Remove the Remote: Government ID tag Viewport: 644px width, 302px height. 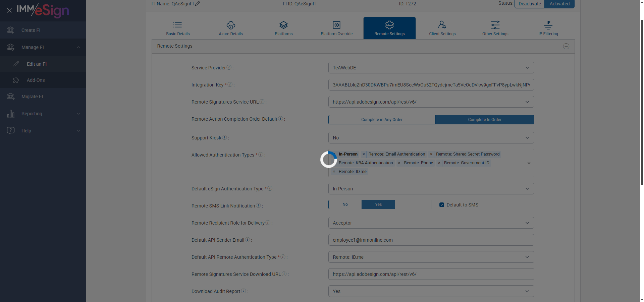[439, 163]
